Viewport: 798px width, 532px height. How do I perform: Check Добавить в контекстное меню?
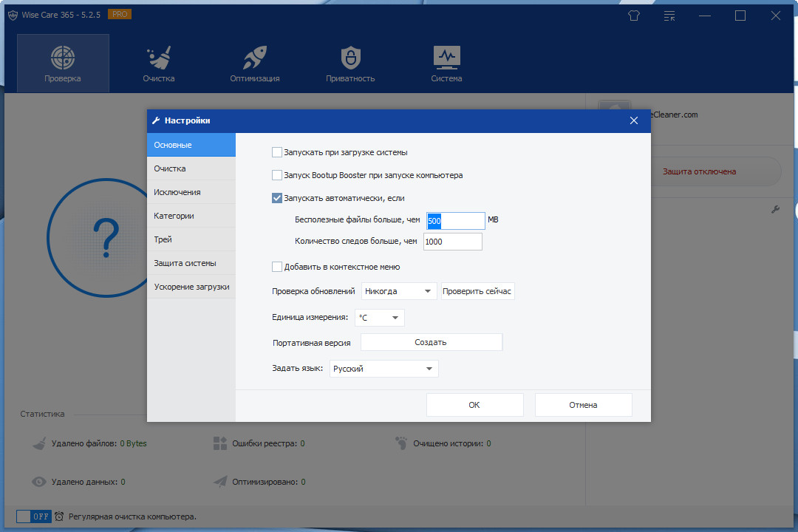point(277,267)
